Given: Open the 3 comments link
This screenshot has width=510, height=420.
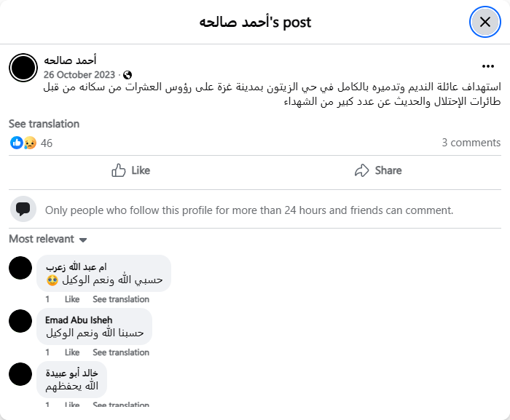Looking at the screenshot, I should click(471, 143).
